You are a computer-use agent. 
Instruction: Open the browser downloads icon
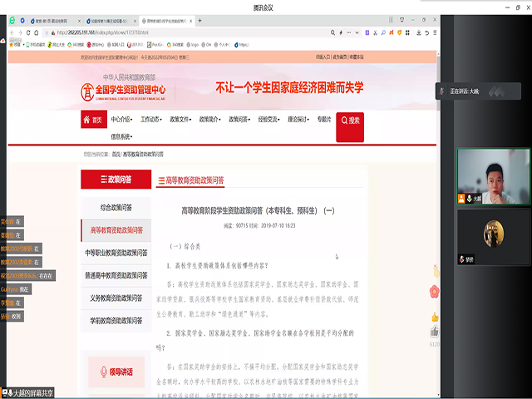pyautogui.click(x=419, y=32)
